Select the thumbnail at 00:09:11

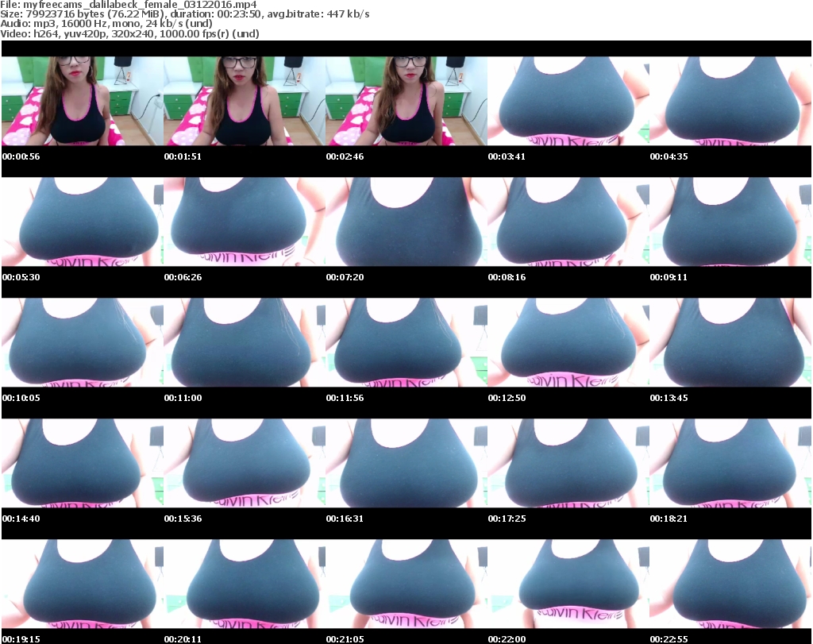click(x=730, y=222)
